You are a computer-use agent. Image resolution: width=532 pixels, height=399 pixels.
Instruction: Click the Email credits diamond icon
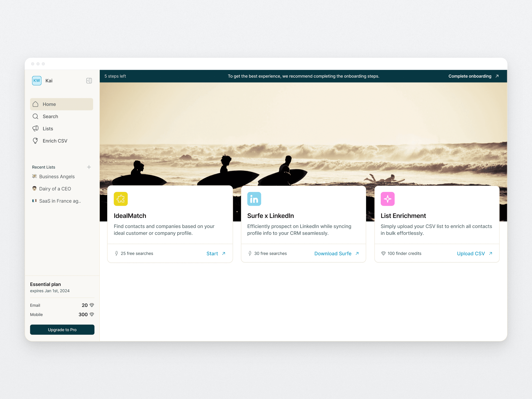tap(92, 305)
